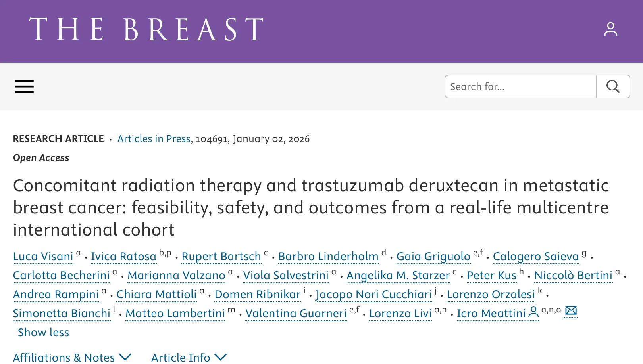This screenshot has width=643, height=364.
Task: Select author Ivica Ratosa
Action: [123, 257]
